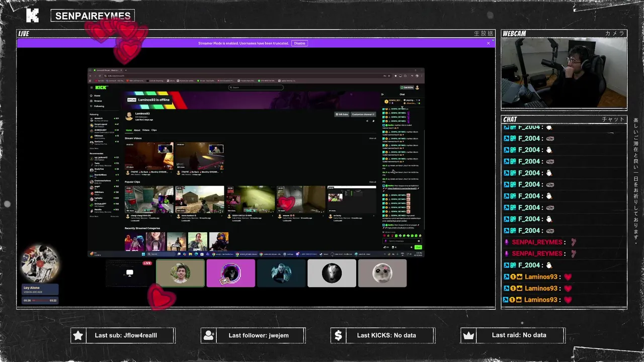Click the notification bell icon
The image size is (644, 362).
(x=373, y=121)
